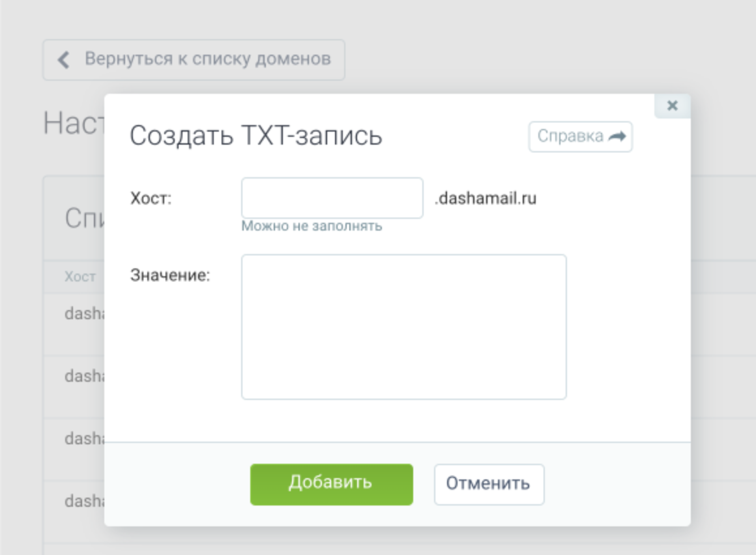Click the Можно не заполнять hint text

312,227
